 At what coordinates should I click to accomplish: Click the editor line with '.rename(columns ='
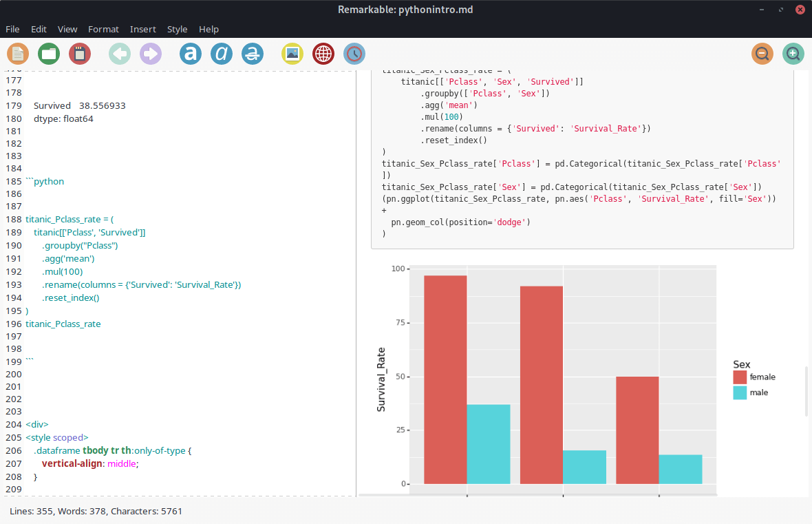(141, 284)
